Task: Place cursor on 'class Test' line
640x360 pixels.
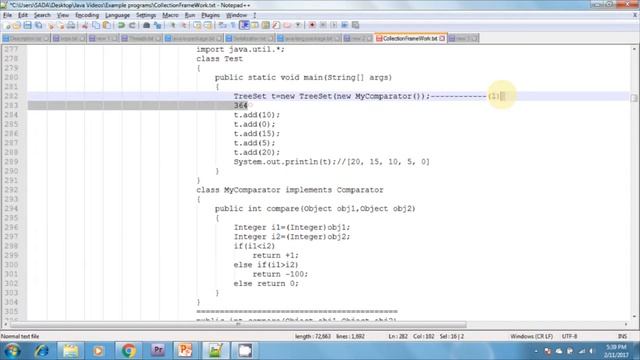Action: point(220,59)
